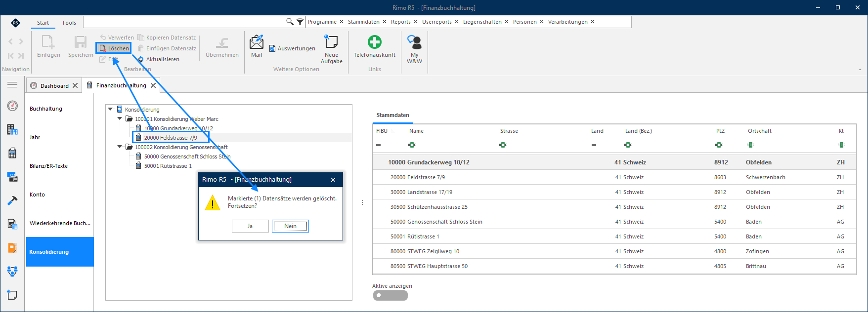868x312 pixels.
Task: Open the dashboard gauge sidebar icon
Action: pyautogui.click(x=12, y=106)
